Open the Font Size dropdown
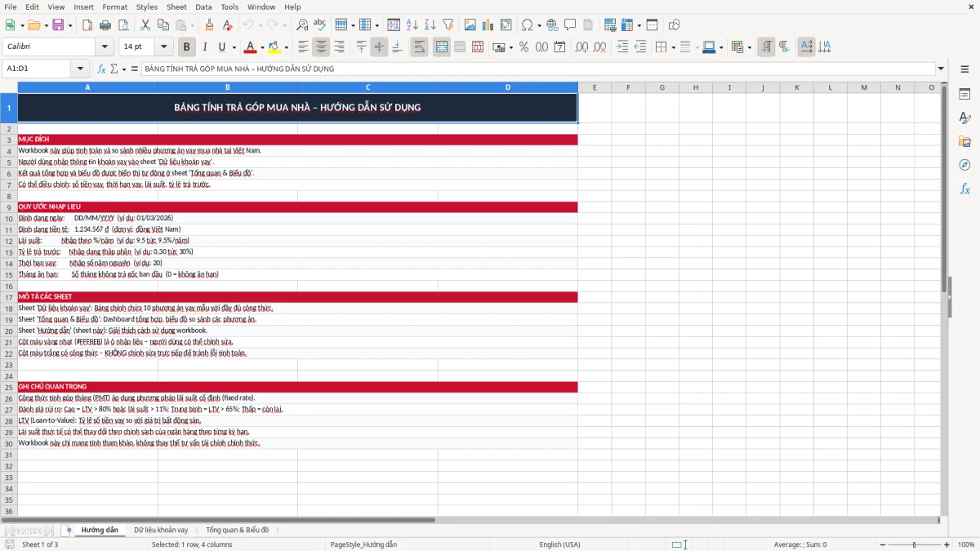 (x=164, y=47)
